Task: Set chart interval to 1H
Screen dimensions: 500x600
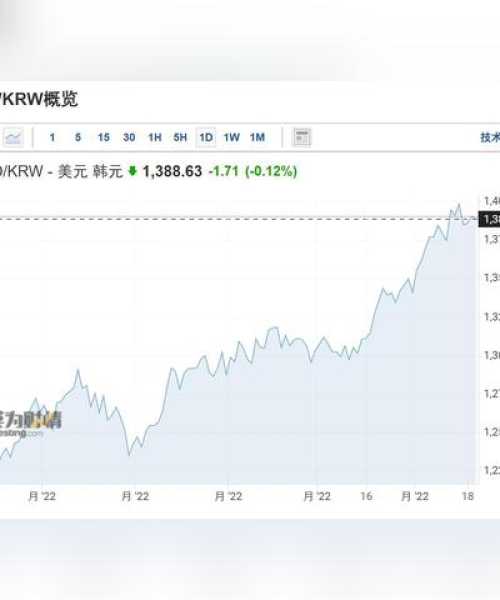Action: click(155, 137)
